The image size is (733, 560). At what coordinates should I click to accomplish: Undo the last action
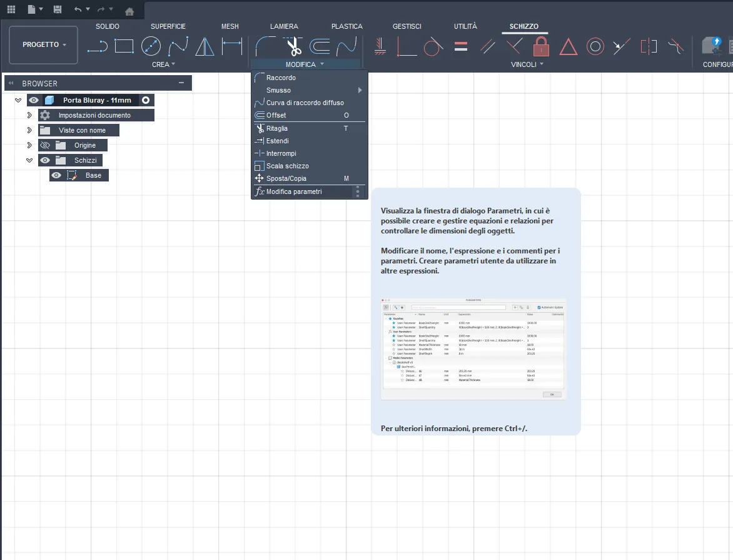(78, 9)
